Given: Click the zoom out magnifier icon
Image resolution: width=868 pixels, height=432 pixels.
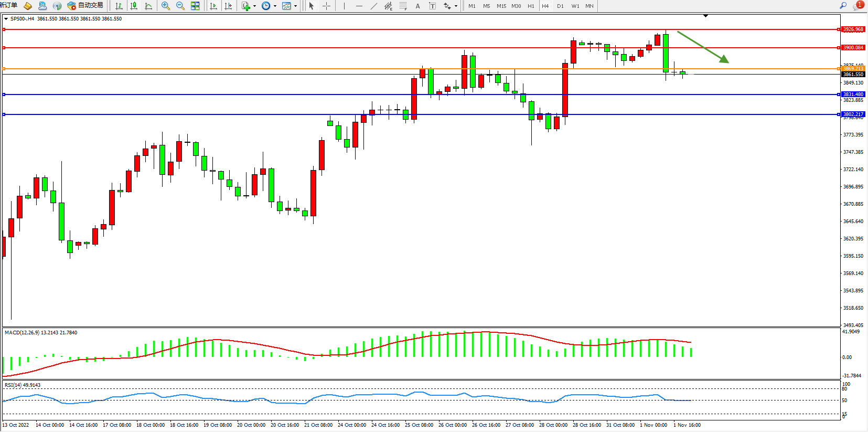Looking at the screenshot, I should pos(180,6).
